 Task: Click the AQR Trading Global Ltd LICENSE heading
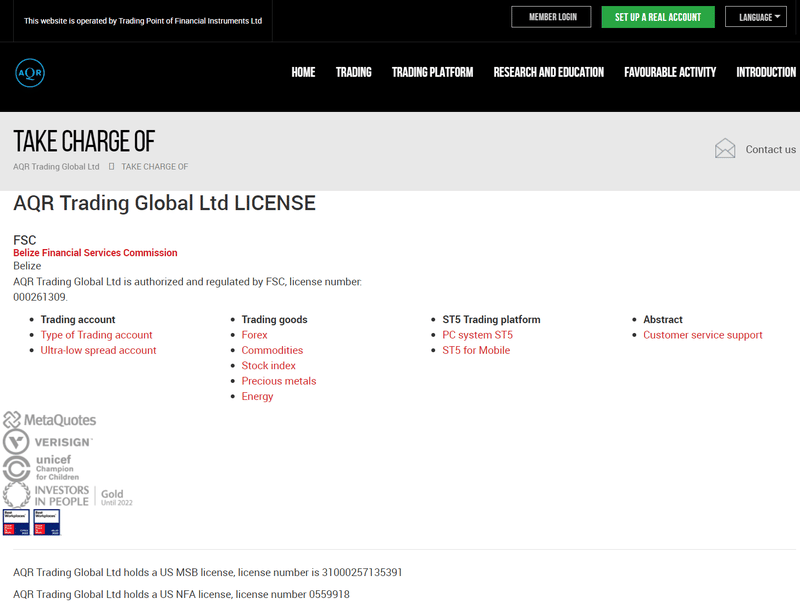[x=164, y=203]
